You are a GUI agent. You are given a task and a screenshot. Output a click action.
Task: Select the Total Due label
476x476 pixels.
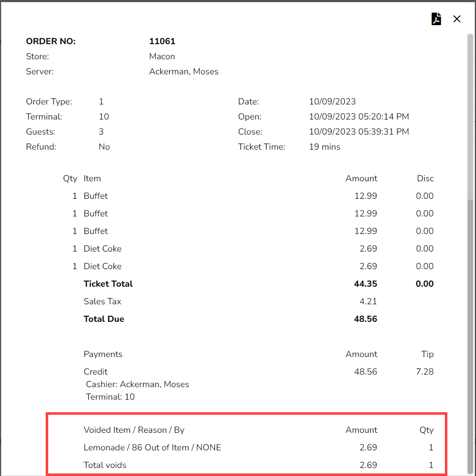(104, 319)
